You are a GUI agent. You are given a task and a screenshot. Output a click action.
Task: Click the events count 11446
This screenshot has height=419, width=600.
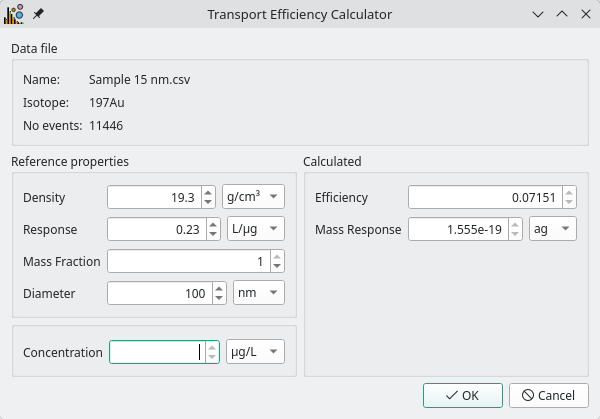106,126
